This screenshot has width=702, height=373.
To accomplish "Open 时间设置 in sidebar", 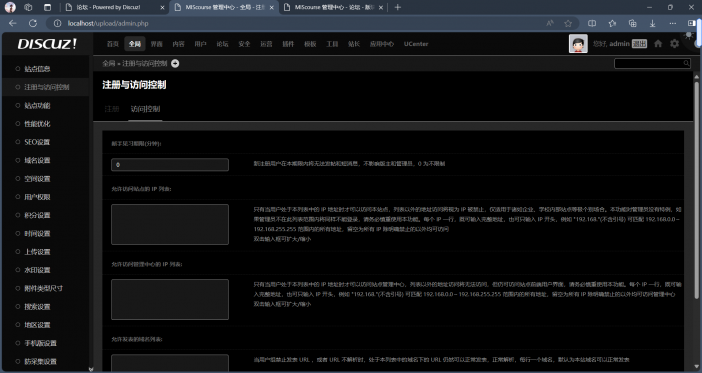I will pos(37,234).
